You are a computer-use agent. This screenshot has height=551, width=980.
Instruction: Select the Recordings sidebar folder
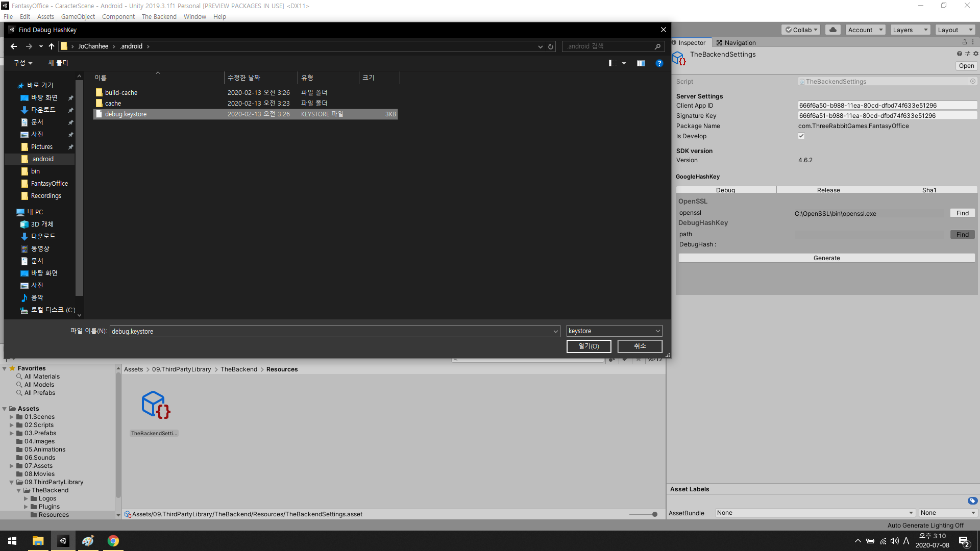[x=46, y=196]
